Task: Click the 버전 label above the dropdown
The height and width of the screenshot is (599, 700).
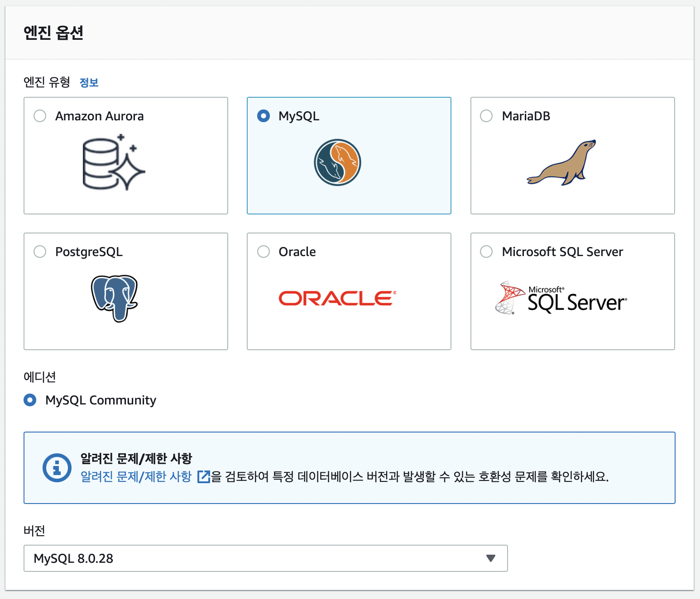Action: tap(34, 531)
